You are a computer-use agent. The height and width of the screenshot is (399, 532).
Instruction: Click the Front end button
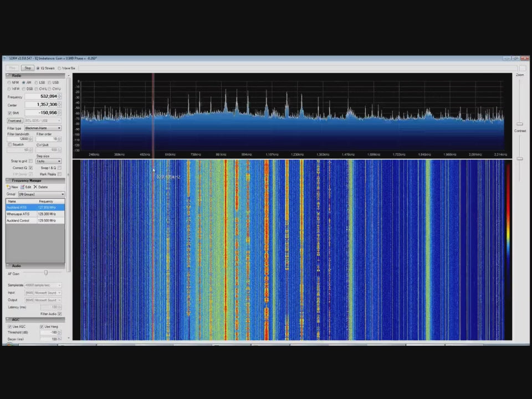[14, 121]
